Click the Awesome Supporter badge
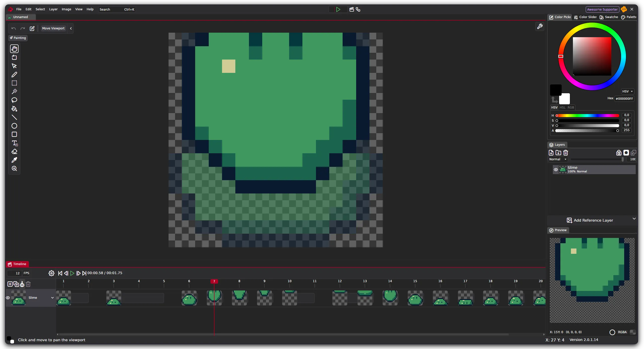 [x=602, y=9]
